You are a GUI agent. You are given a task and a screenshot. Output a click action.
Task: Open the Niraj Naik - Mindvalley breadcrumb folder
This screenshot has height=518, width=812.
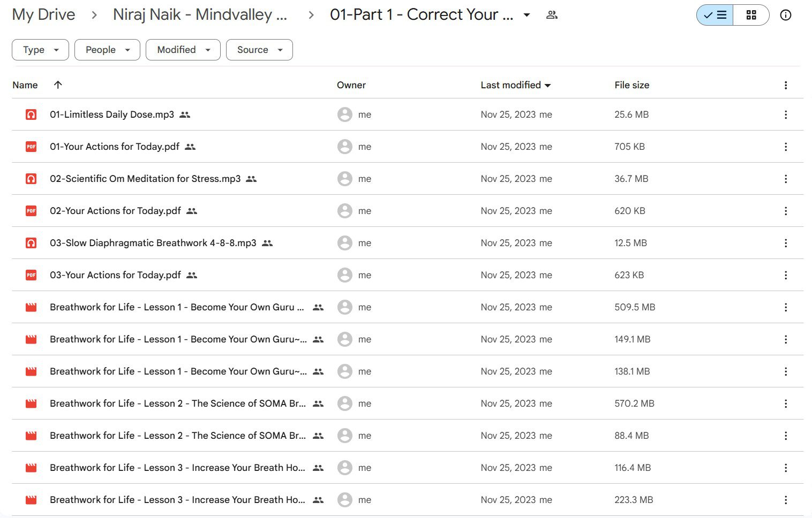[x=200, y=14]
